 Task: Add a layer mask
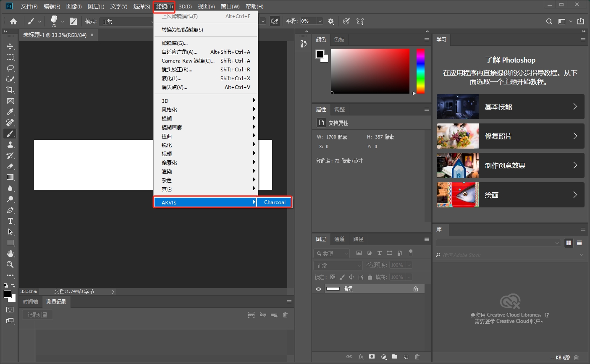(x=372, y=356)
